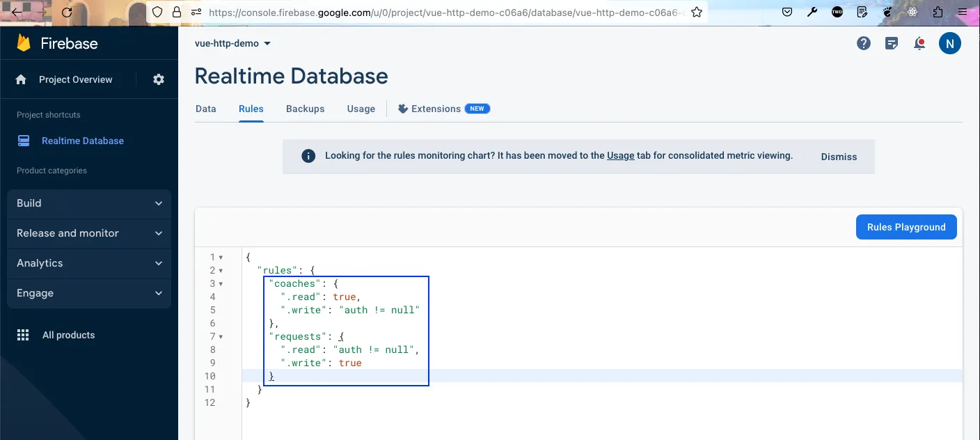Fold the coaches block on line 3
The height and width of the screenshot is (440, 980).
pos(221,284)
